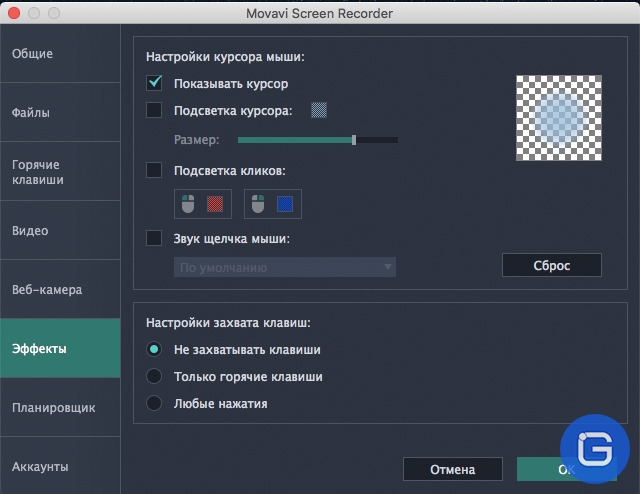640x494 pixels.
Task: Click the Сброс button
Action: 552,265
